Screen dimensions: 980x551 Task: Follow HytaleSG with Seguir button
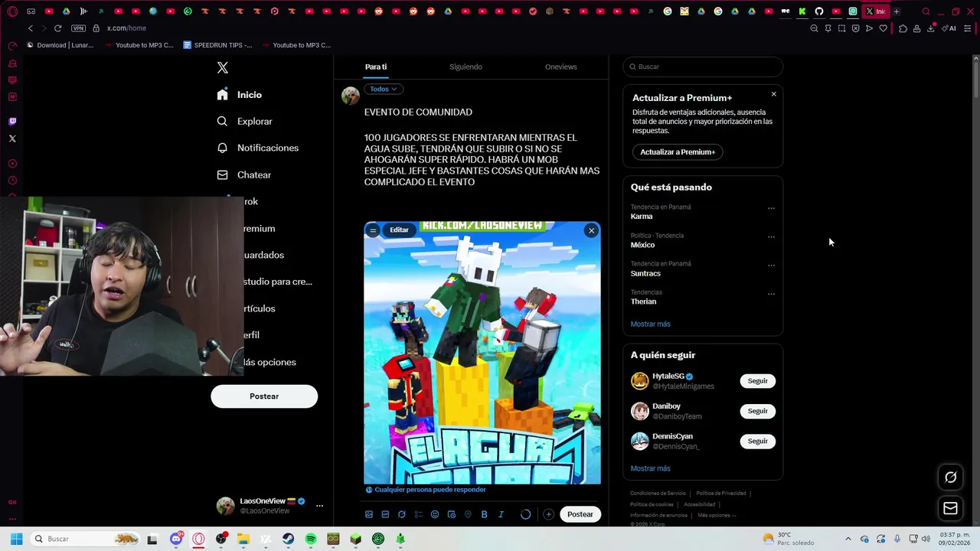pos(757,381)
